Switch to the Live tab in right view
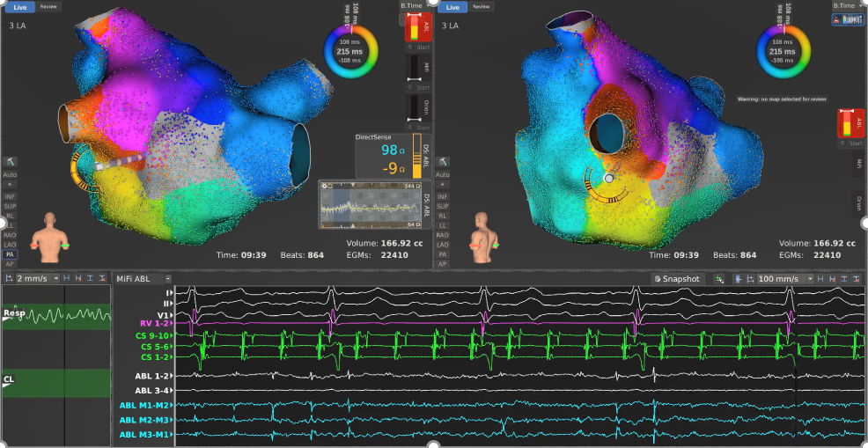 click(452, 6)
